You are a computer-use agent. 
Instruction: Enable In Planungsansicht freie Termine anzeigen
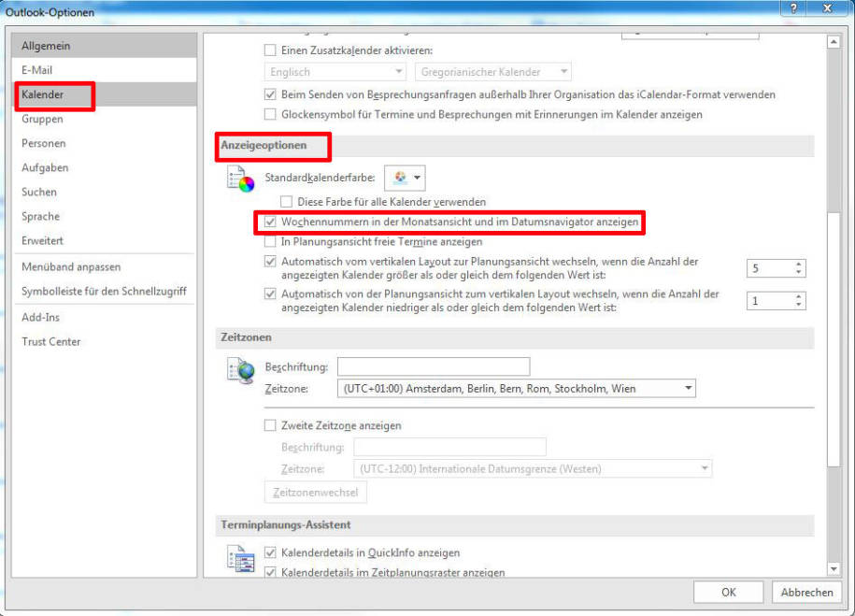pyautogui.click(x=270, y=242)
